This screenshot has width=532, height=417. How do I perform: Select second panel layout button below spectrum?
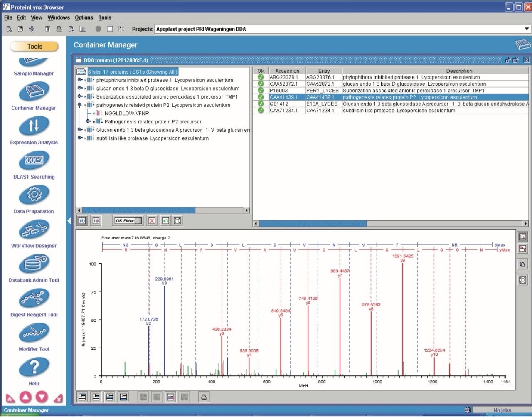click(x=96, y=397)
